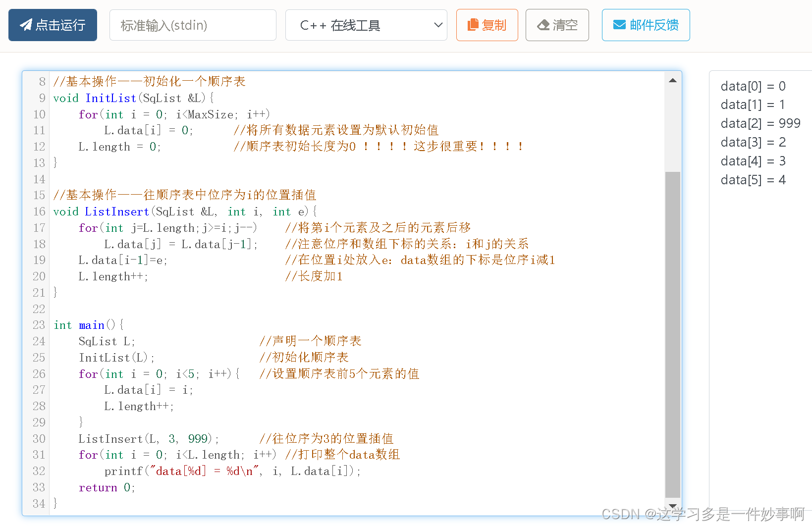Image resolution: width=812 pixels, height=526 pixels.
Task: Click the paper plane icon on run button
Action: point(26,25)
